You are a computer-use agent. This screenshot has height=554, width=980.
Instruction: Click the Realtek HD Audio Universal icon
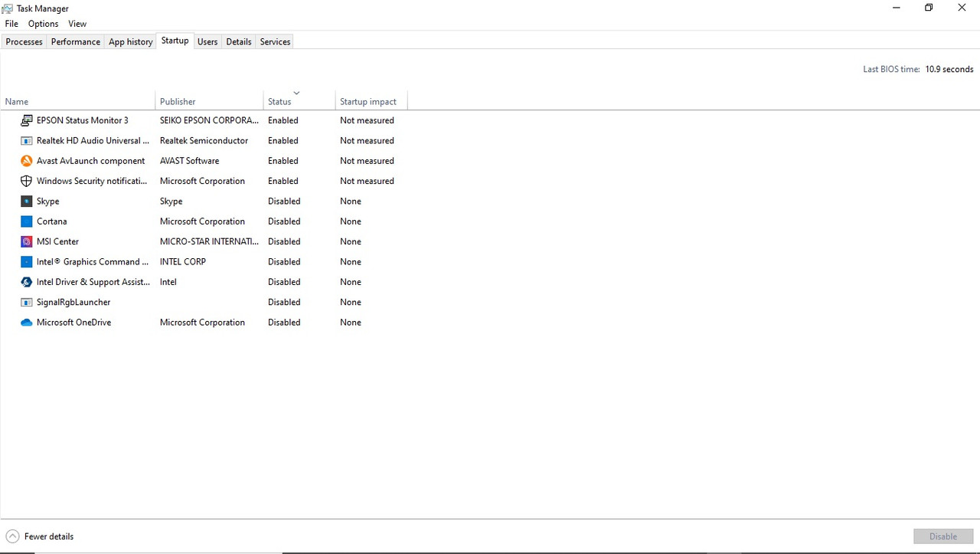pyautogui.click(x=27, y=140)
